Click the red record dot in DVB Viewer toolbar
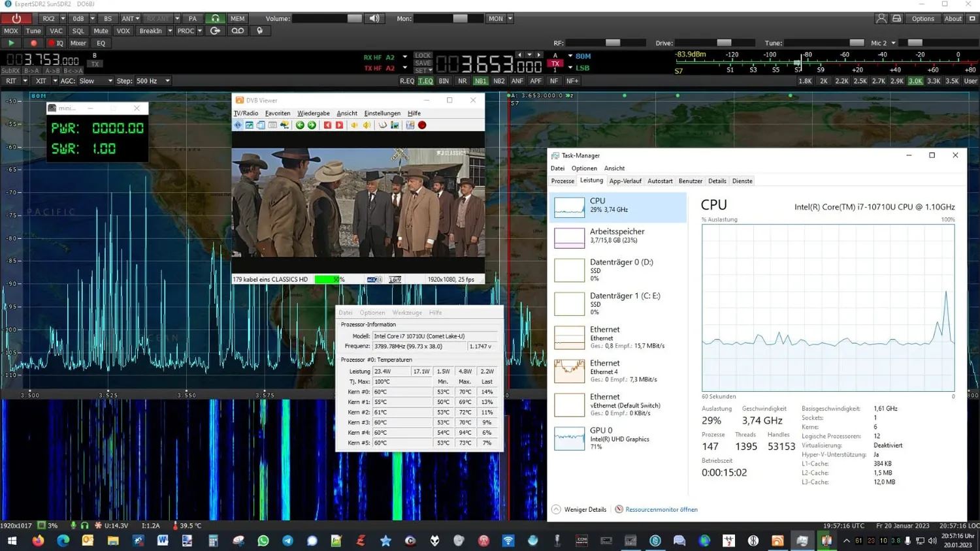This screenshot has width=980, height=551. [422, 125]
